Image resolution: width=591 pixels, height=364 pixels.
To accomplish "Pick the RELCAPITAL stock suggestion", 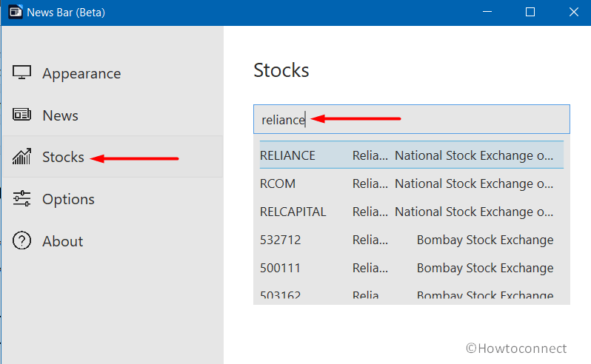I will 412,212.
